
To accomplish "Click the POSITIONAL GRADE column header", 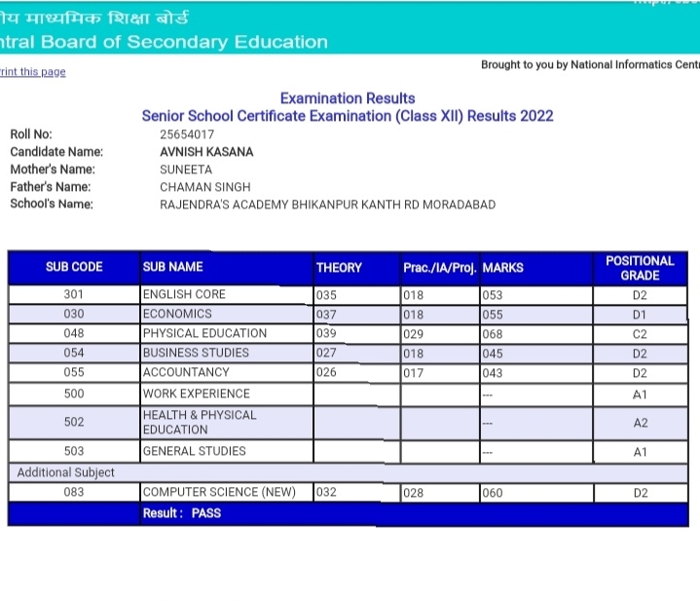I will (641, 268).
